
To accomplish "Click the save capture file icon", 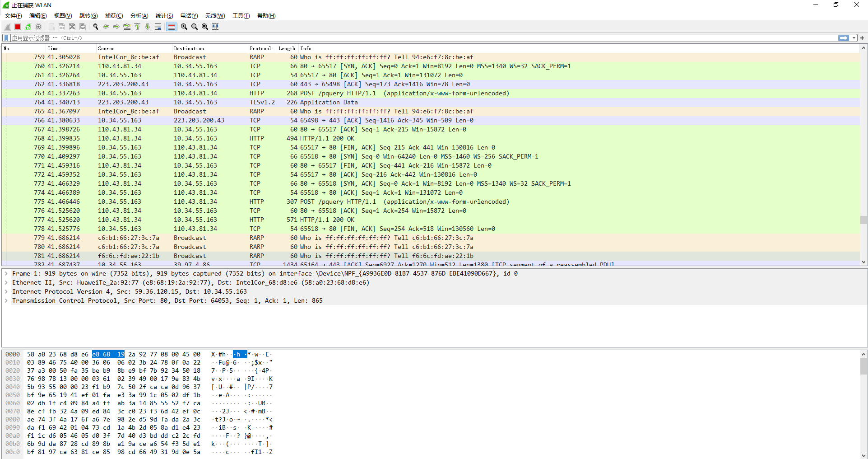I will coord(62,27).
